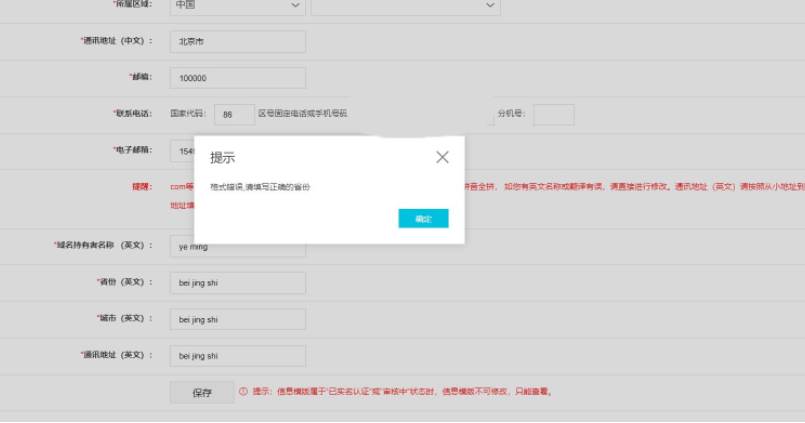
Task: Click the 提示 title of the dialog
Action: point(223,158)
